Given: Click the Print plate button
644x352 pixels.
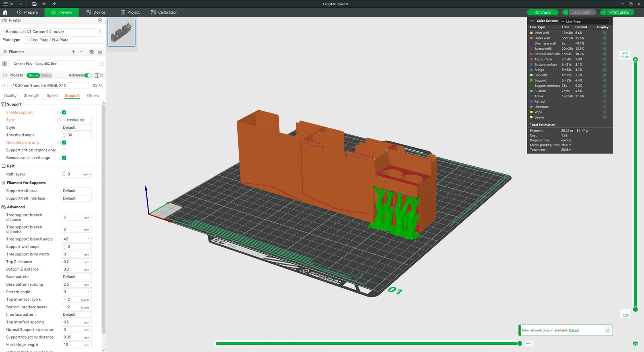Looking at the screenshot, I should coord(619,12).
